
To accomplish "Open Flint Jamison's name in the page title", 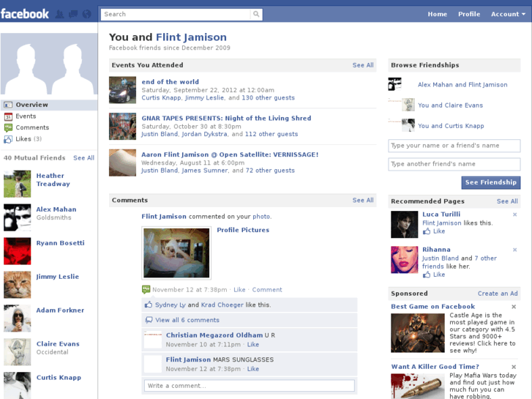I will 191,37.
